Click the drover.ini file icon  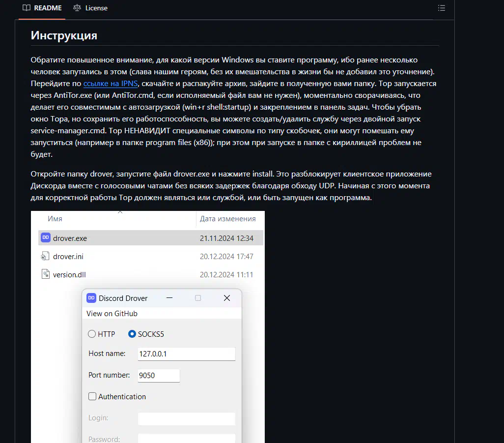coord(45,256)
